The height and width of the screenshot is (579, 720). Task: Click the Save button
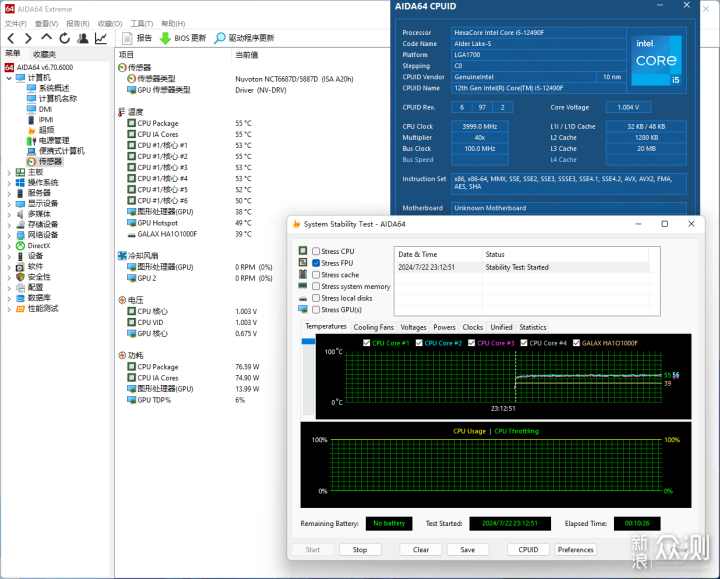[x=468, y=550]
